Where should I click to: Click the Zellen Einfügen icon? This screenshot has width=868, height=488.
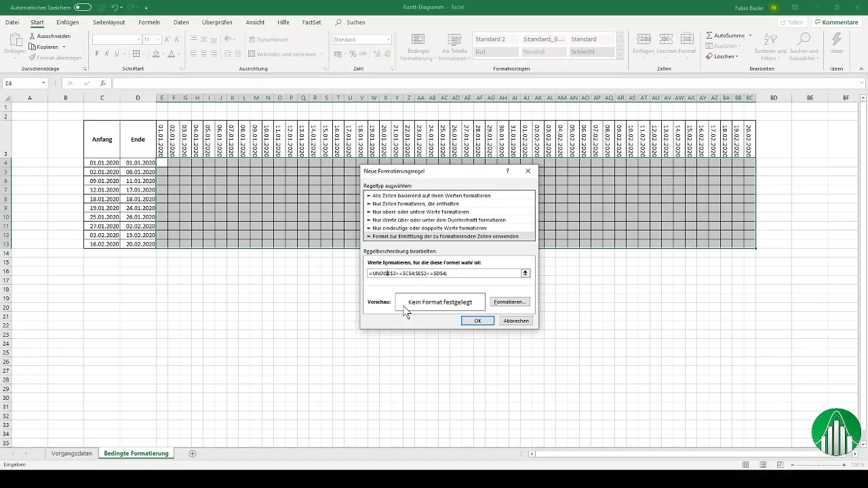(x=644, y=39)
